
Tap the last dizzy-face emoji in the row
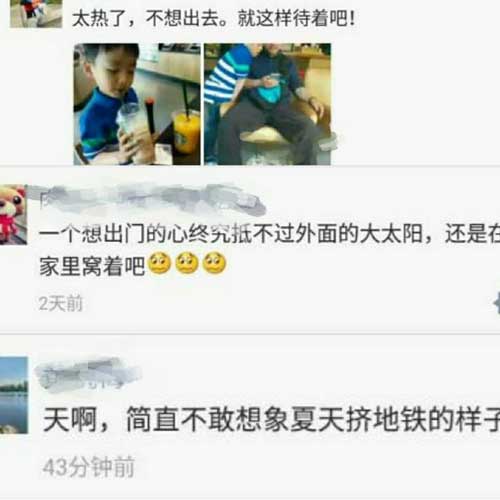(215, 263)
